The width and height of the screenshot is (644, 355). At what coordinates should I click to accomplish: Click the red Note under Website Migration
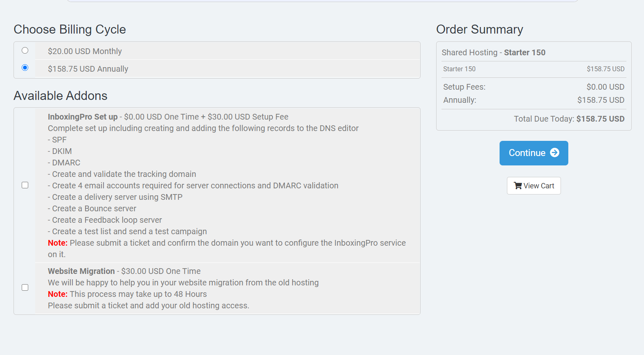pos(58,294)
